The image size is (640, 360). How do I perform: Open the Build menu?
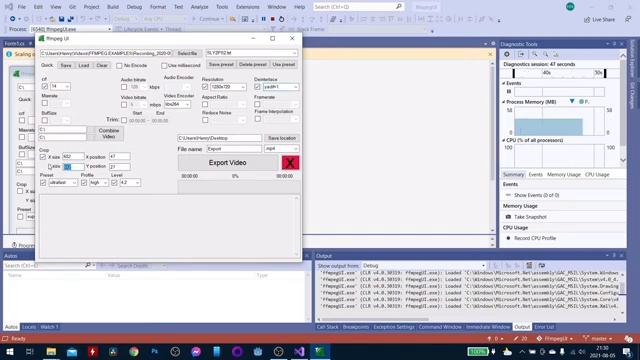113,7
